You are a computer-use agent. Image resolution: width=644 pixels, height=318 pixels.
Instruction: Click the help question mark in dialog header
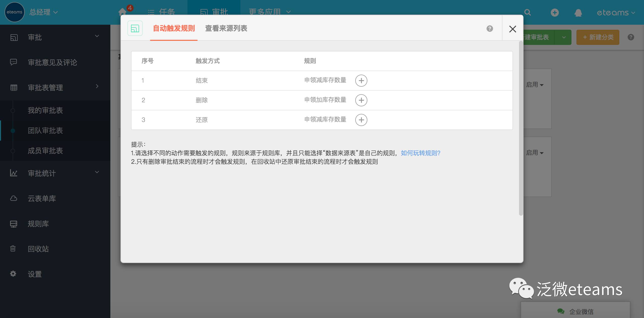tap(490, 29)
